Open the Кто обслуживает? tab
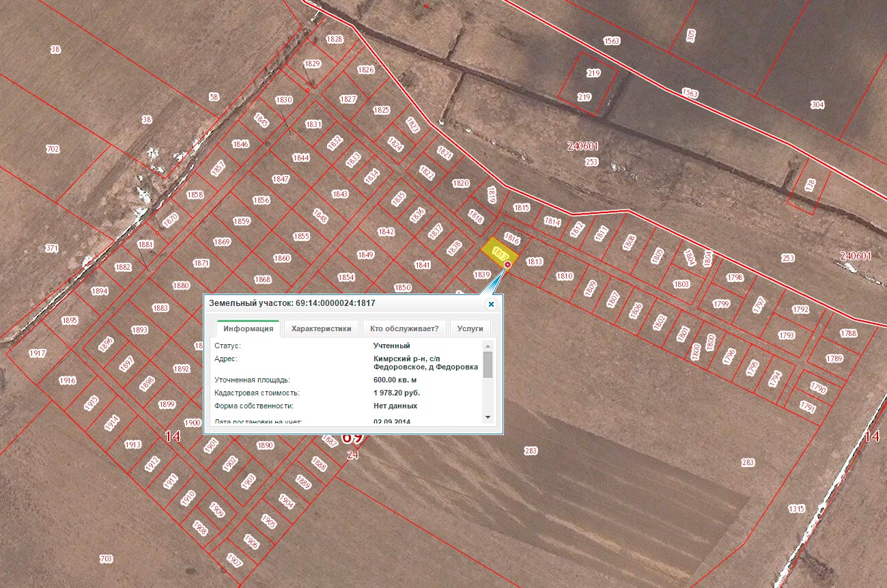This screenshot has height=588, width=887. [x=404, y=328]
